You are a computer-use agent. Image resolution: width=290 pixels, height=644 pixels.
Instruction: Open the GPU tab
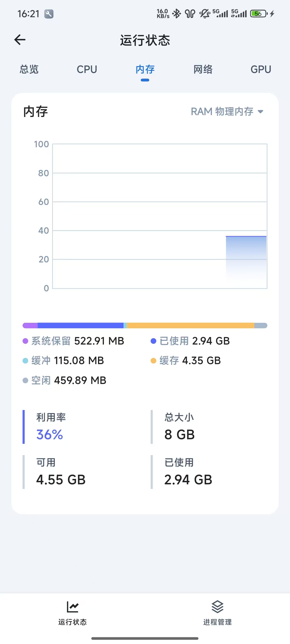pyautogui.click(x=261, y=69)
